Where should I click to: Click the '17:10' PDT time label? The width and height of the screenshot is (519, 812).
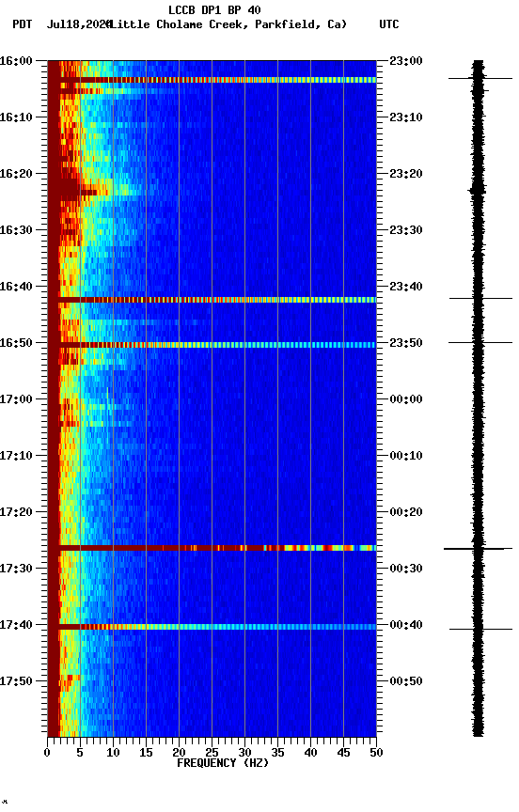tap(16, 456)
